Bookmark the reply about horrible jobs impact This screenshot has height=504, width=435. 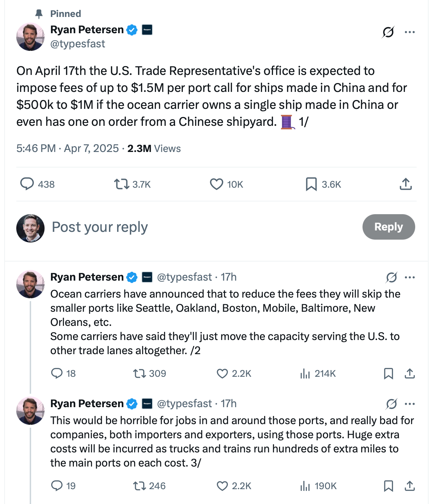(x=388, y=486)
